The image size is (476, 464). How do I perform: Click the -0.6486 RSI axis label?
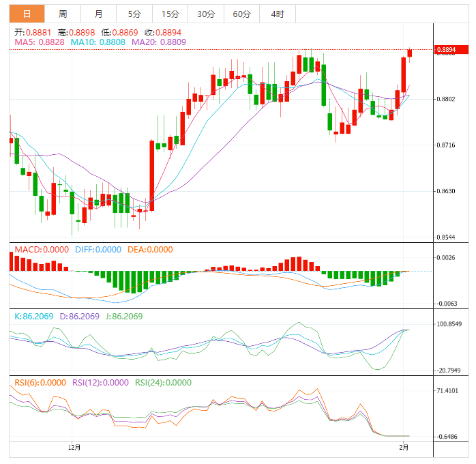pyautogui.click(x=447, y=437)
